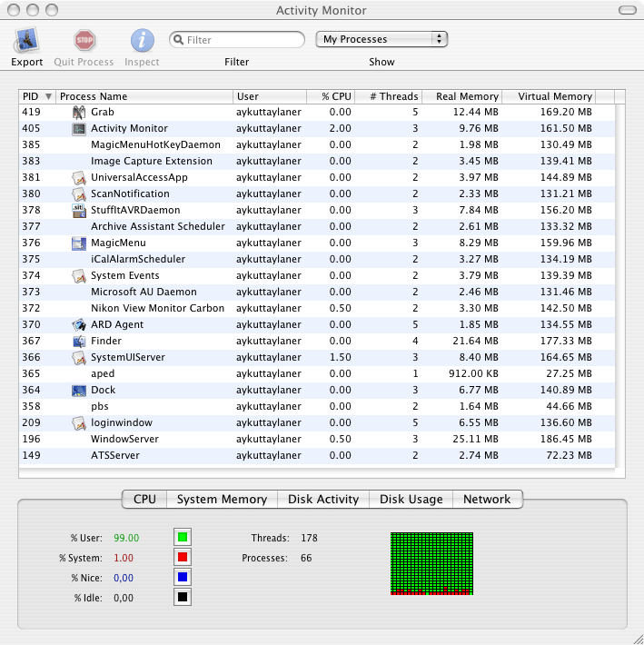Open the Disk Usage tab
The width and height of the screenshot is (644, 645).
click(x=411, y=499)
